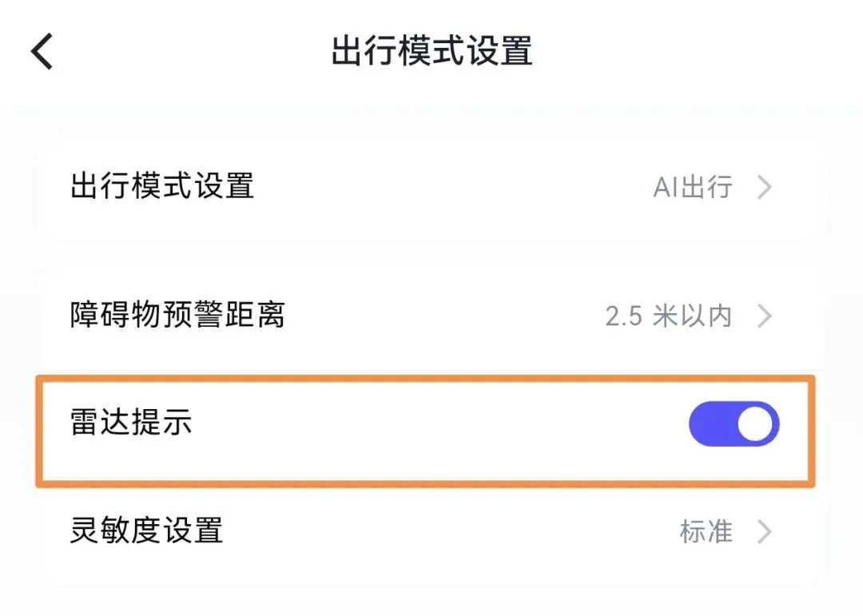Expand the chevron next to AI出行
This screenshot has width=863, height=616.
click(x=765, y=187)
